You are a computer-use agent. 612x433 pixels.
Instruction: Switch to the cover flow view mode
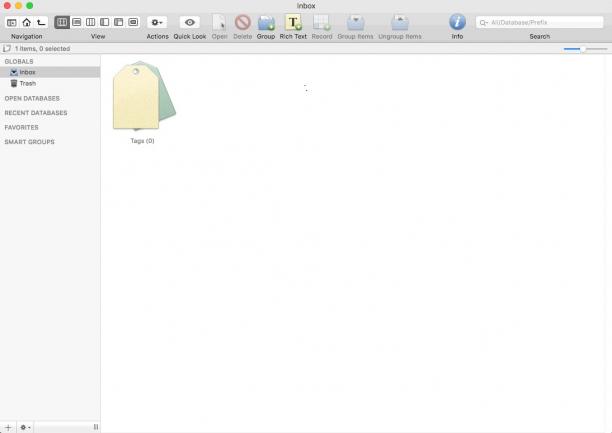(133, 22)
